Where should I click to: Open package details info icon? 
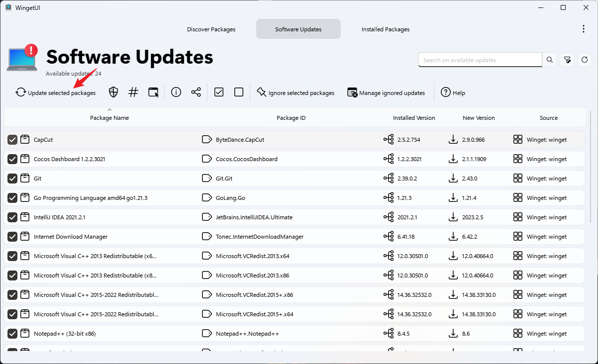coord(176,92)
